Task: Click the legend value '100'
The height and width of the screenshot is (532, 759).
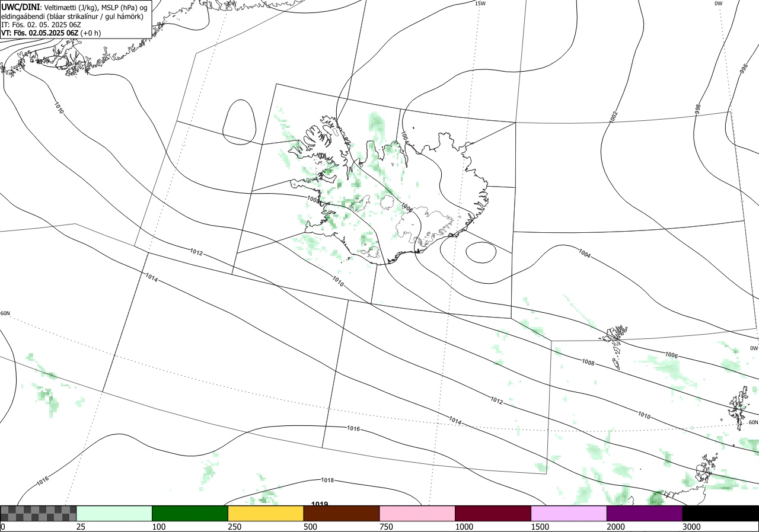Action: 158,527
